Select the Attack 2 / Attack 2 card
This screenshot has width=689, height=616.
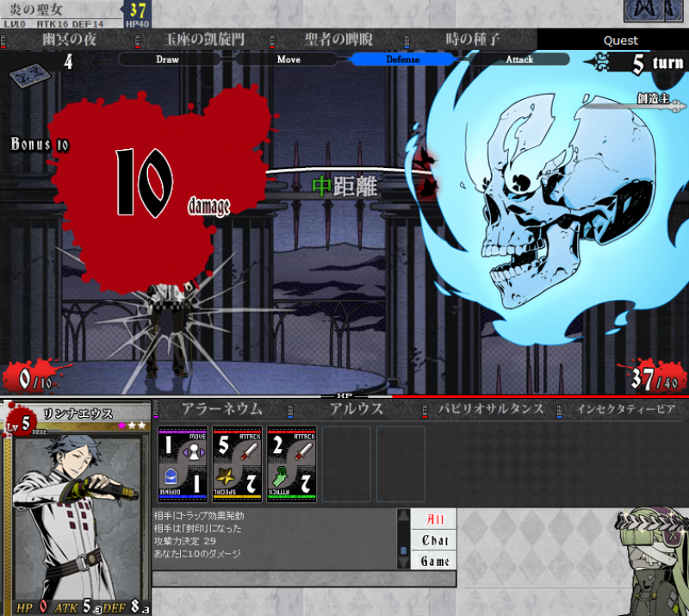pos(292,464)
